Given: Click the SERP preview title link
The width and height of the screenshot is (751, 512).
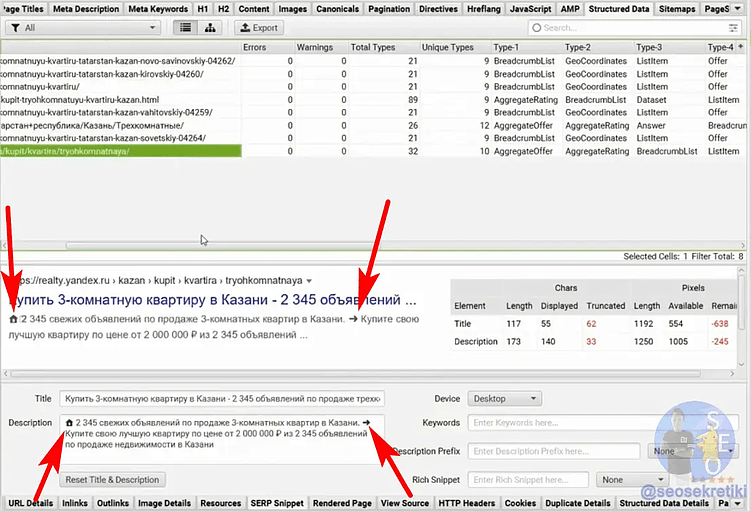Looking at the screenshot, I should point(213,300).
